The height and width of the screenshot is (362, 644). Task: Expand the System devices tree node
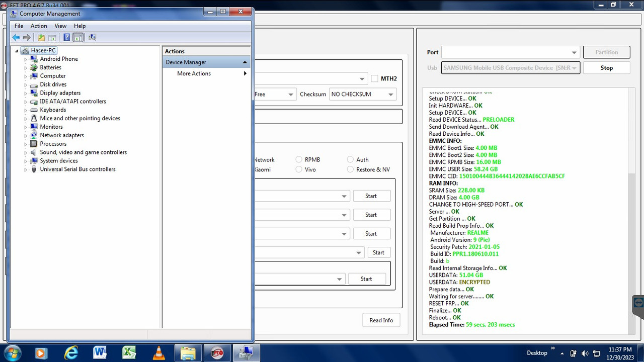coord(26,161)
